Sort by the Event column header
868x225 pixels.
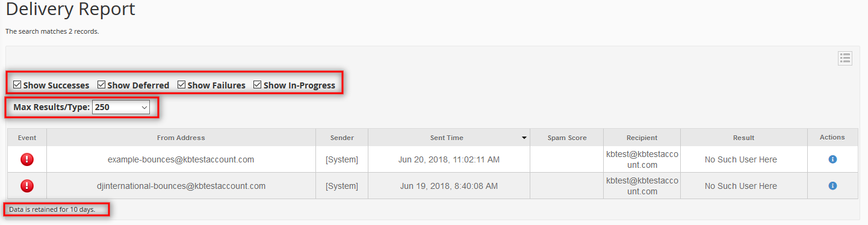tap(27, 138)
